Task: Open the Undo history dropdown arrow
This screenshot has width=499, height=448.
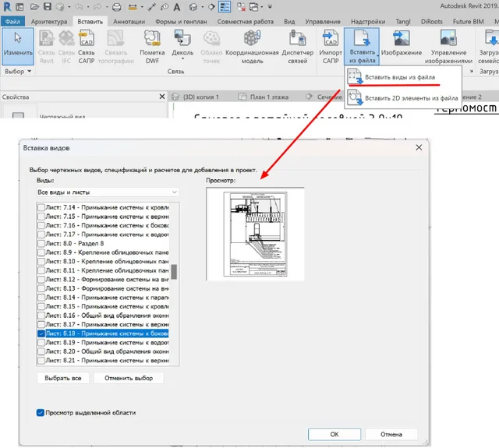Action: [87, 7]
